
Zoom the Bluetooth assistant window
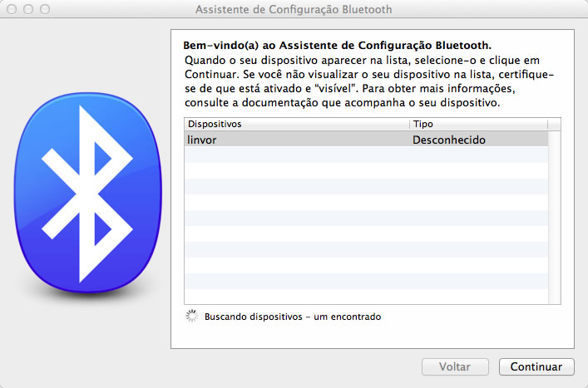click(x=45, y=9)
